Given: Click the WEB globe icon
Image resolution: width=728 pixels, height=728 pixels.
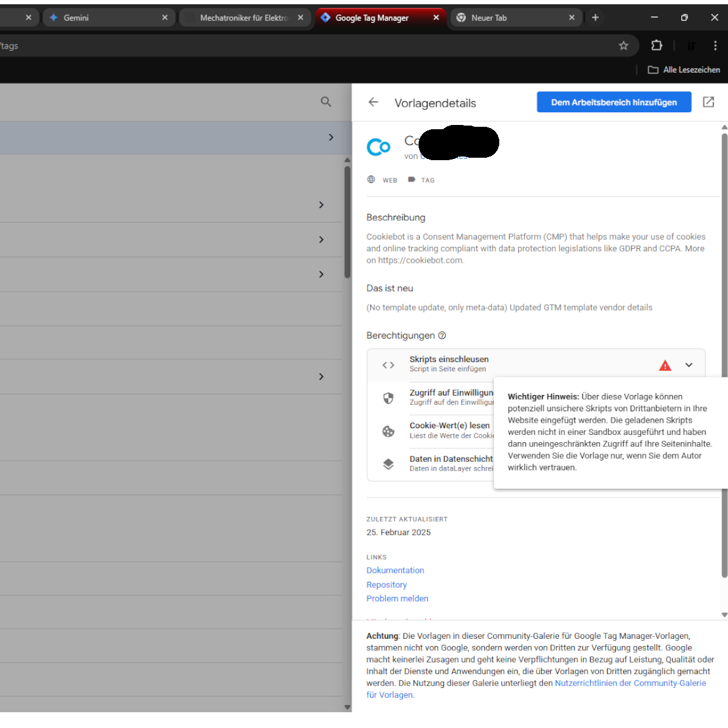Looking at the screenshot, I should [371, 180].
